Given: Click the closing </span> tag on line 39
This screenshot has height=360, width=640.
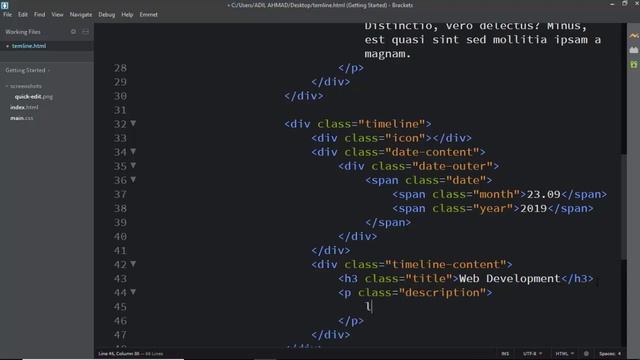Looking at the screenshot, I should (x=388, y=222).
